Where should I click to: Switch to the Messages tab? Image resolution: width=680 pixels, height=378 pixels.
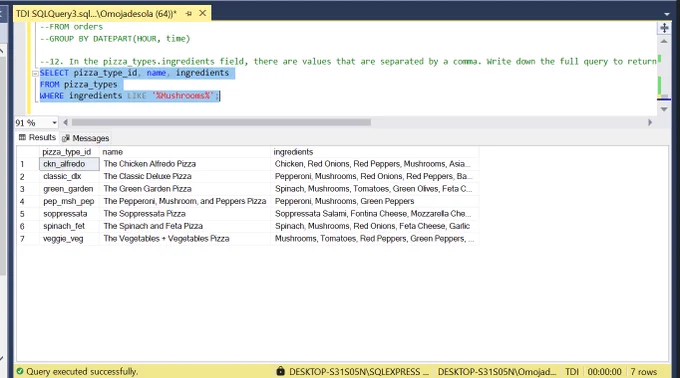point(85,138)
